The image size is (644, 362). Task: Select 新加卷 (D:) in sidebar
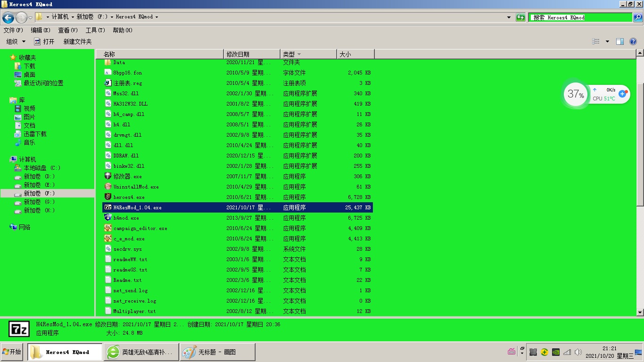pos(39,176)
